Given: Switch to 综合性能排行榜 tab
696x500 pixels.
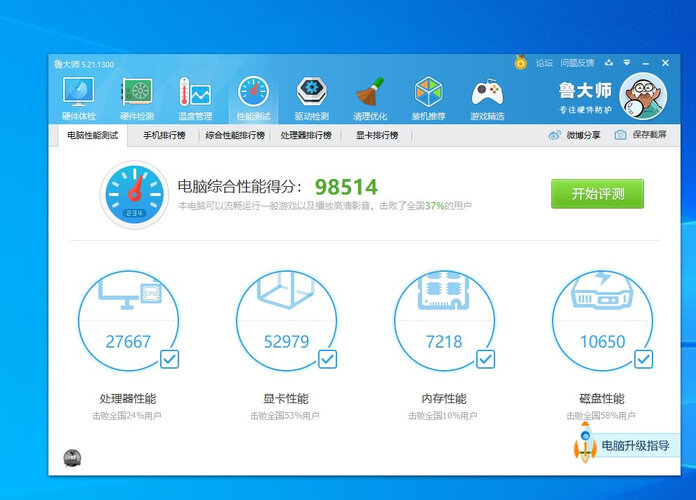Looking at the screenshot, I should pyautogui.click(x=235, y=135).
